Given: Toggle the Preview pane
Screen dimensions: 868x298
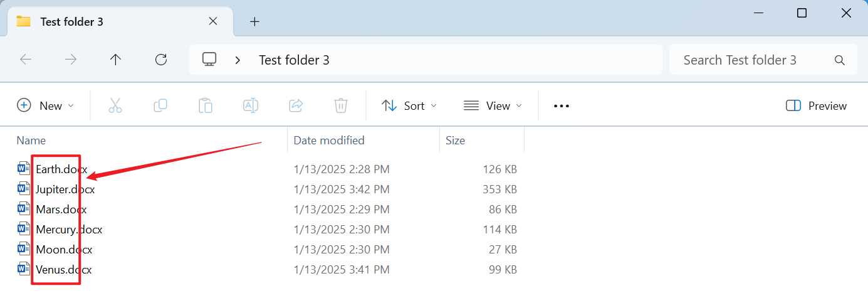Looking at the screenshot, I should 816,105.
